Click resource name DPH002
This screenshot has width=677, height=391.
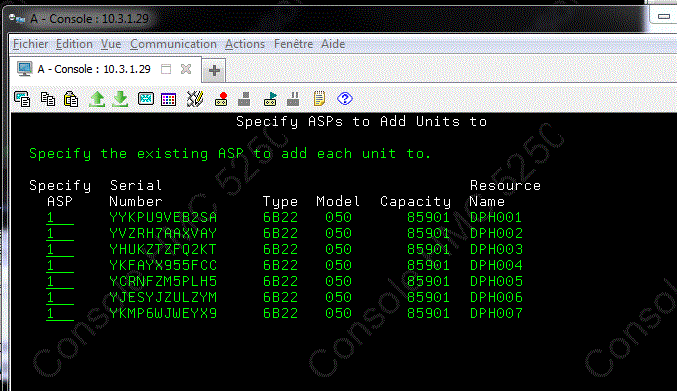(x=496, y=233)
